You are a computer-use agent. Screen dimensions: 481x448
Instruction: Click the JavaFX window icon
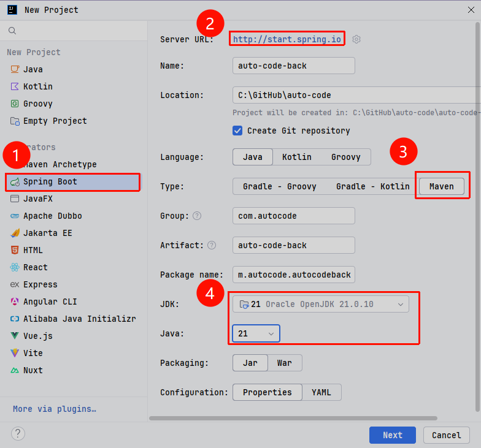point(15,199)
